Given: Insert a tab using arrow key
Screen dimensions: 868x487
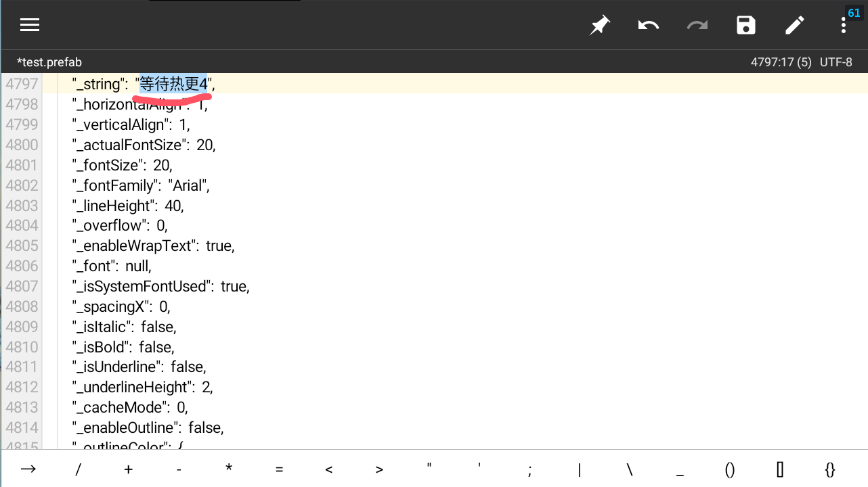Looking at the screenshot, I should coord(28,469).
